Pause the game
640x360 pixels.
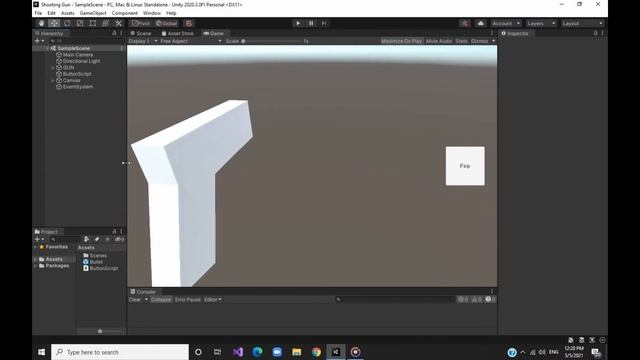pos(311,23)
